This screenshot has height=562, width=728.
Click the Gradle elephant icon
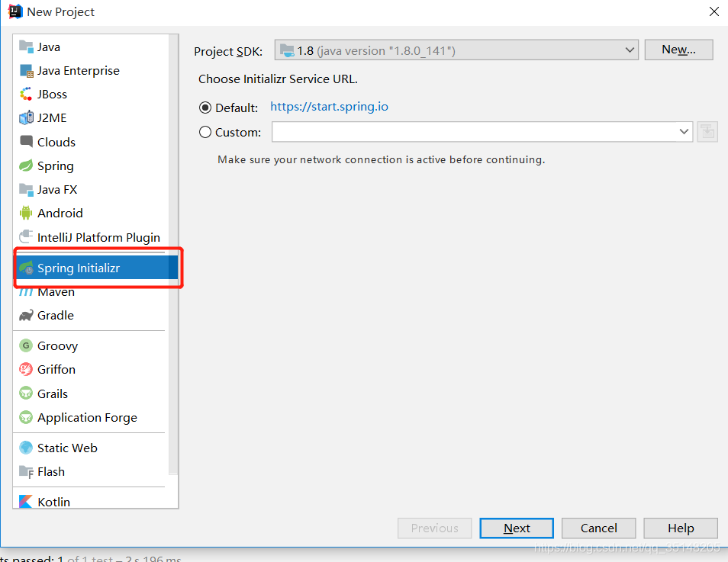[x=26, y=316]
